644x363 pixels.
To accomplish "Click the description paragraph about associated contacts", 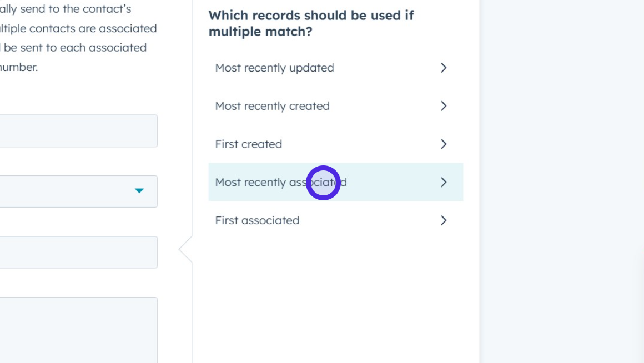I will click(x=78, y=38).
